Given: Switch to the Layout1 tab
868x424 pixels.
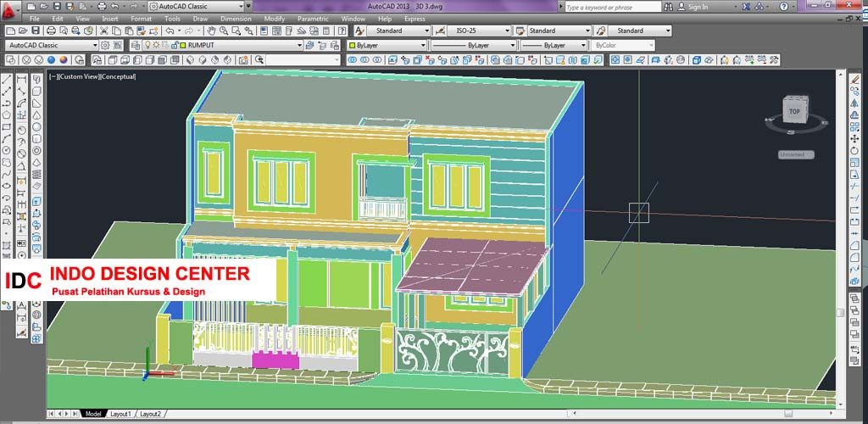Looking at the screenshot, I should (x=120, y=414).
